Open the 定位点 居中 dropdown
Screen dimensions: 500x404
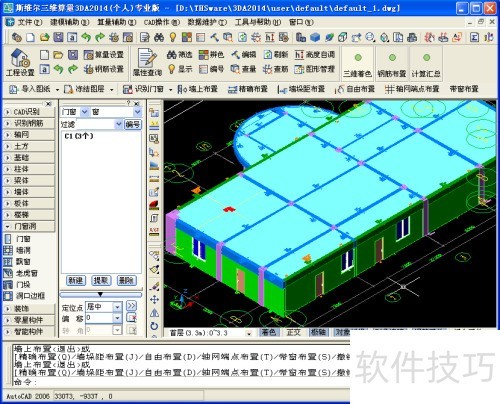pyautogui.click(x=117, y=307)
